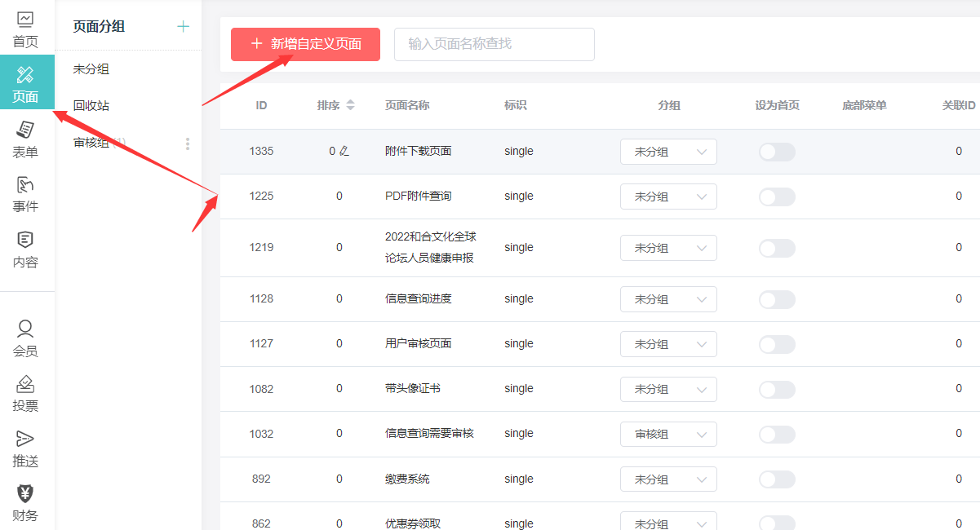This screenshot has height=530, width=980.
Task: Click the plus icon beside 页面分组
Action: [183, 27]
